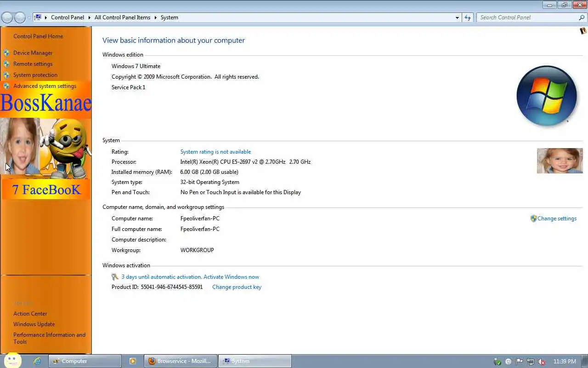Open the clock showing 11:39 PM
Viewport: 588px width, 368px height.
(x=565, y=362)
